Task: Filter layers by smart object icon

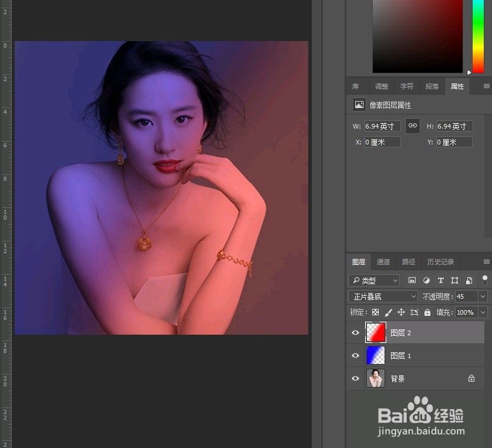Action: (469, 280)
